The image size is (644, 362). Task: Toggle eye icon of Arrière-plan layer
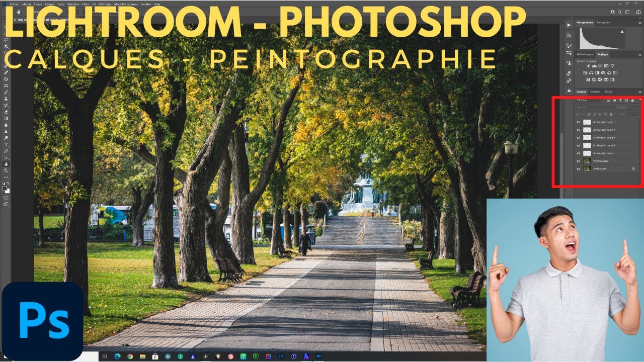[x=578, y=169]
